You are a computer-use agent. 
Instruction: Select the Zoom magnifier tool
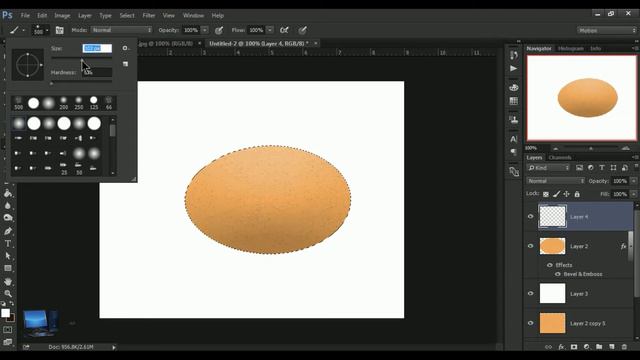click(x=8, y=293)
